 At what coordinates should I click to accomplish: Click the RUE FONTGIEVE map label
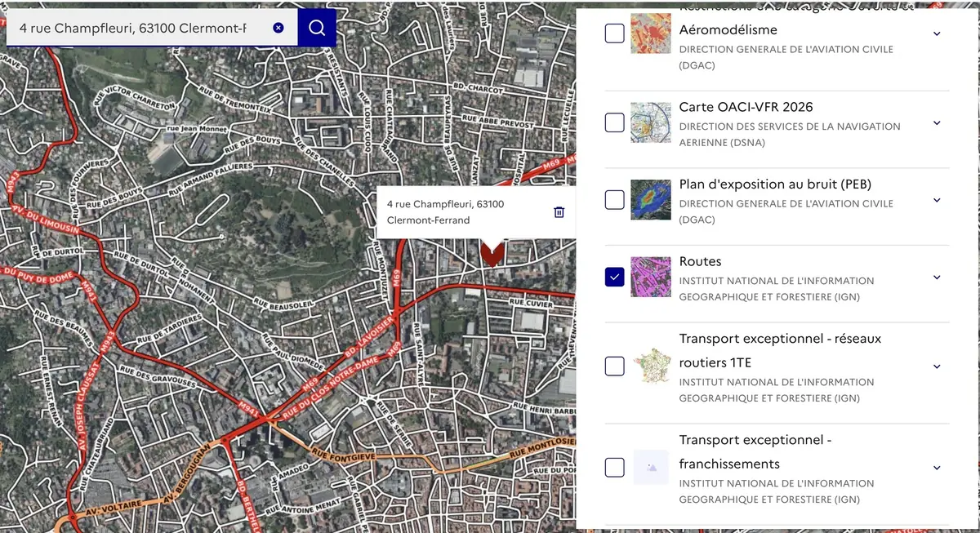click(343, 456)
